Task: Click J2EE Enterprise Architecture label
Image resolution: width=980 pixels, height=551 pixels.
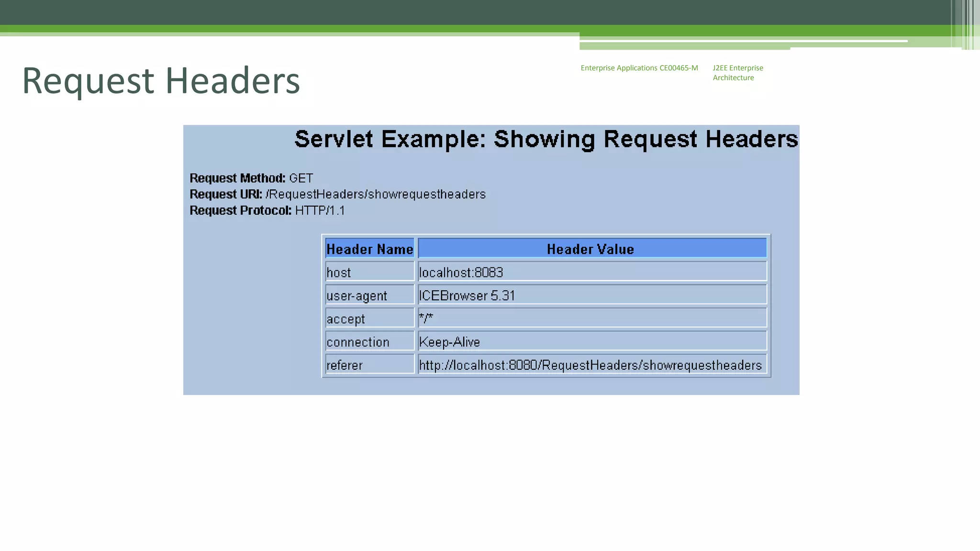Action: coord(737,73)
